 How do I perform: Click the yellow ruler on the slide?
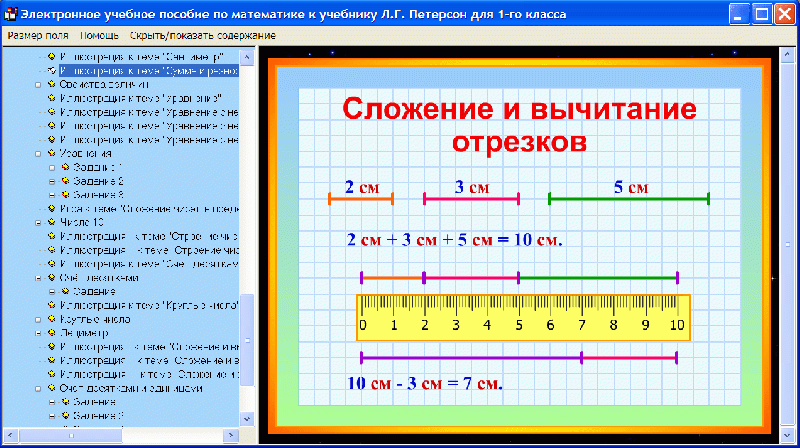point(523,317)
